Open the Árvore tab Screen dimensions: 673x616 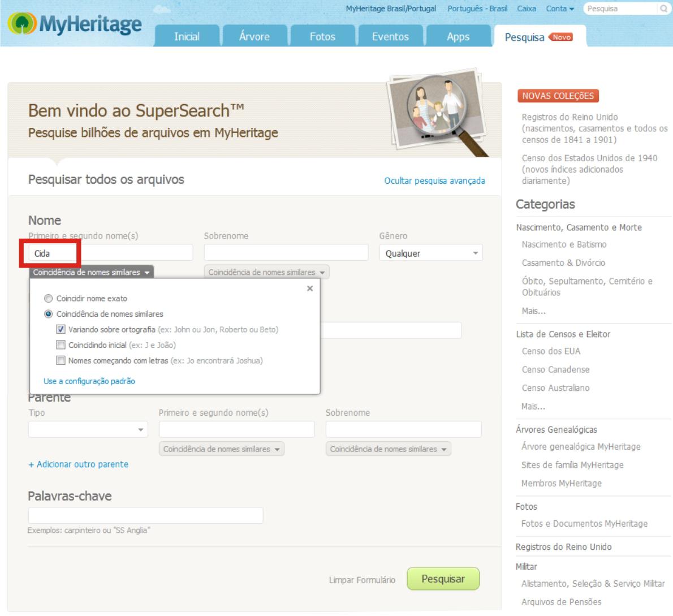click(254, 36)
